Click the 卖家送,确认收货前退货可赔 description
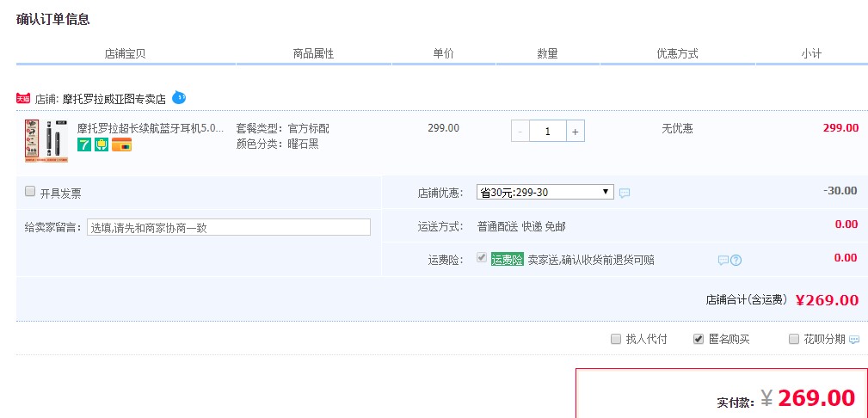This screenshot has width=868, height=418. click(x=591, y=261)
